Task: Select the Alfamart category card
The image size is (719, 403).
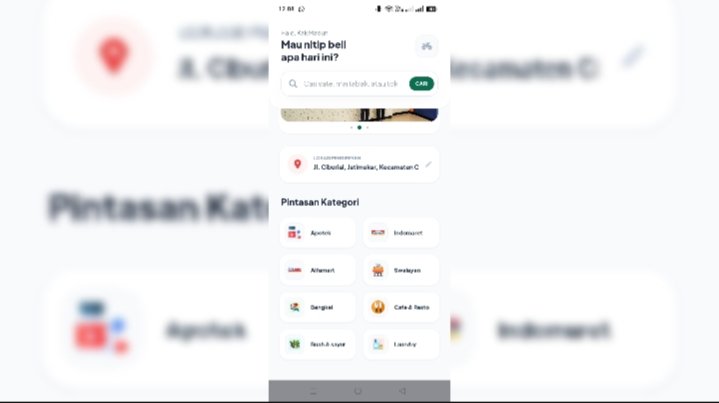Action: pos(317,270)
